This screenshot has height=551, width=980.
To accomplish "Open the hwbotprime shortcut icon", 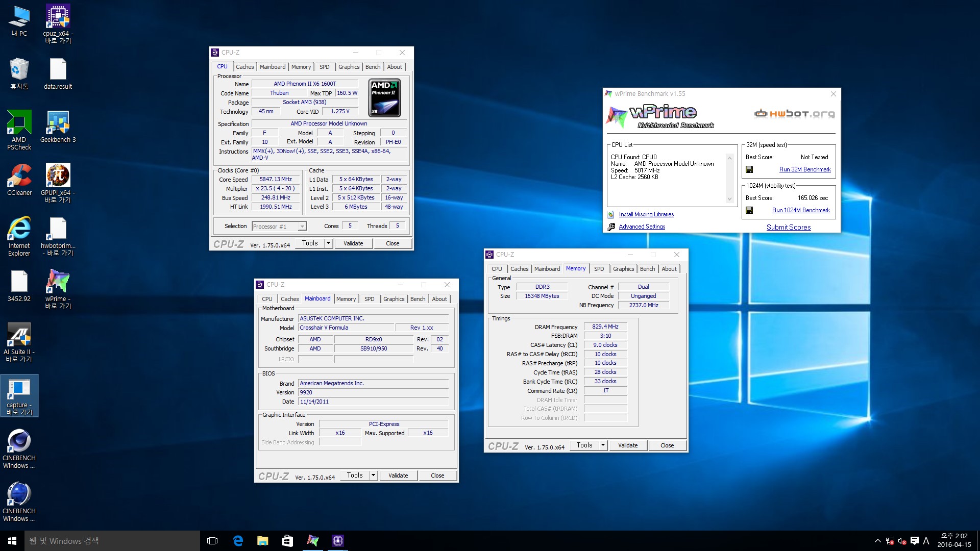I will click(x=58, y=236).
